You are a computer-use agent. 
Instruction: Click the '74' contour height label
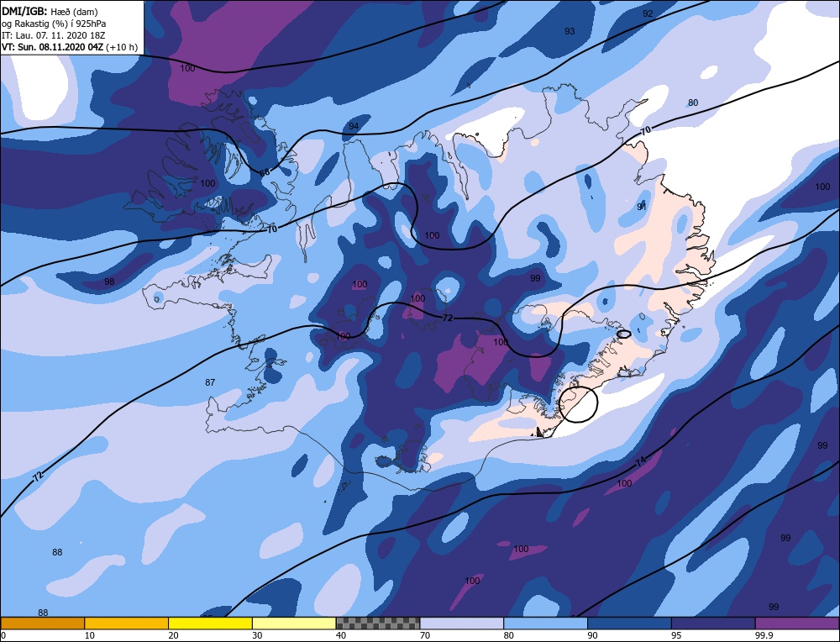pyautogui.click(x=641, y=460)
